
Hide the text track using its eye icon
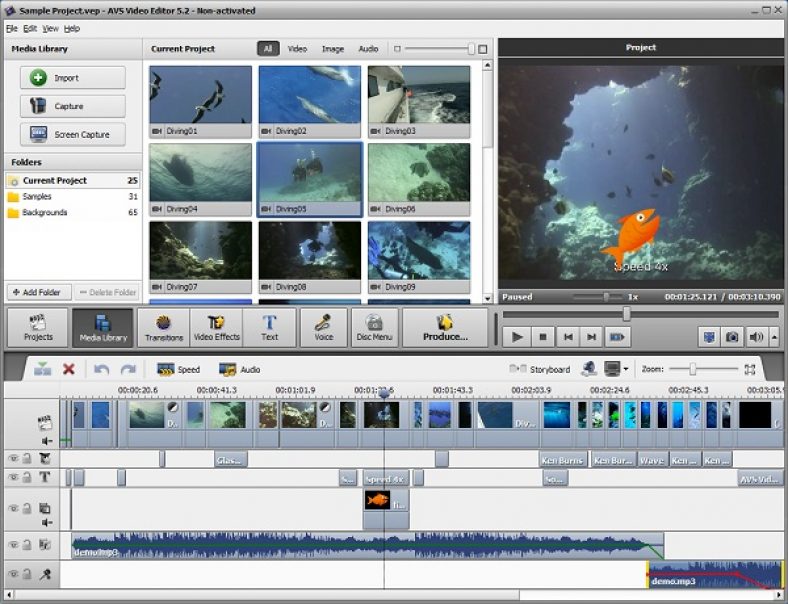pos(14,478)
